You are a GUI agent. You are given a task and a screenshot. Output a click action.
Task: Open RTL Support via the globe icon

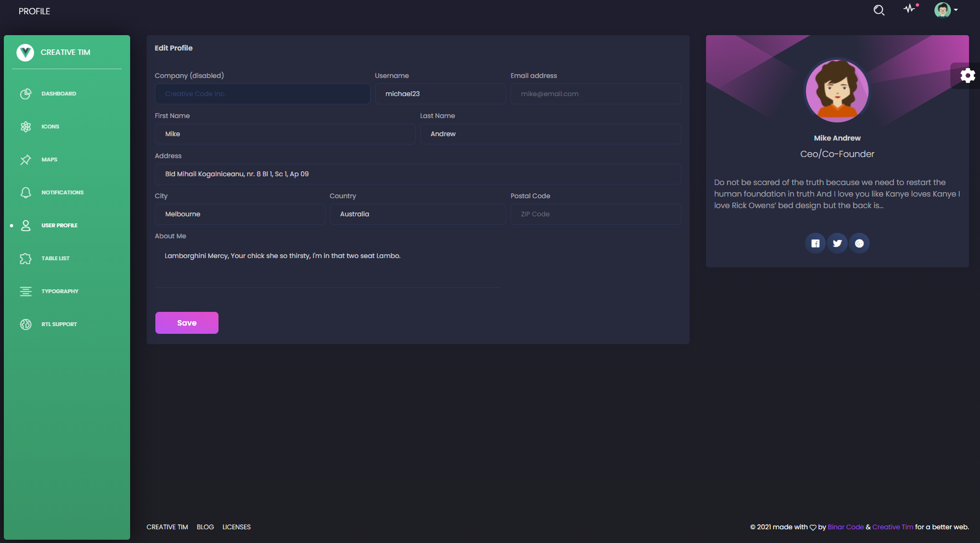[26, 324]
